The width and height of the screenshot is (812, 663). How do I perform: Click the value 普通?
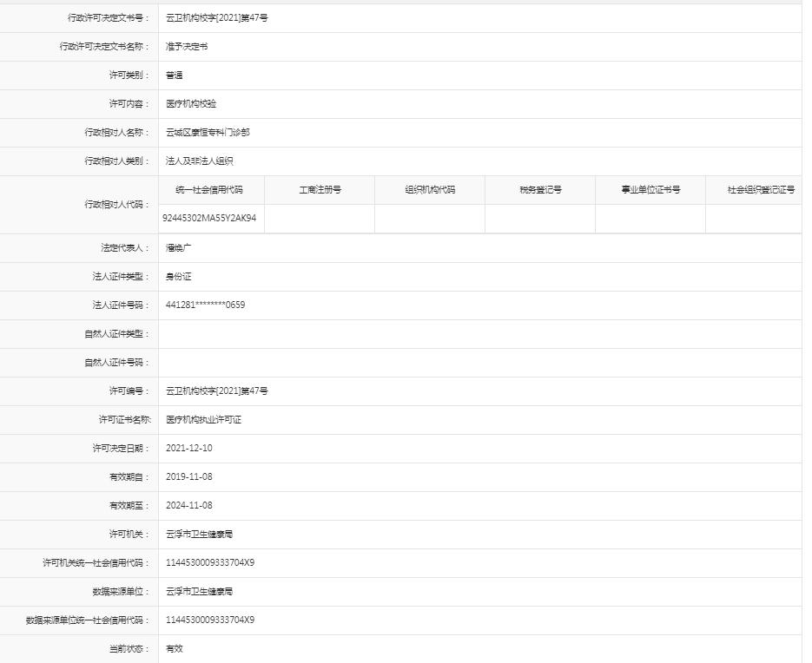coord(174,75)
